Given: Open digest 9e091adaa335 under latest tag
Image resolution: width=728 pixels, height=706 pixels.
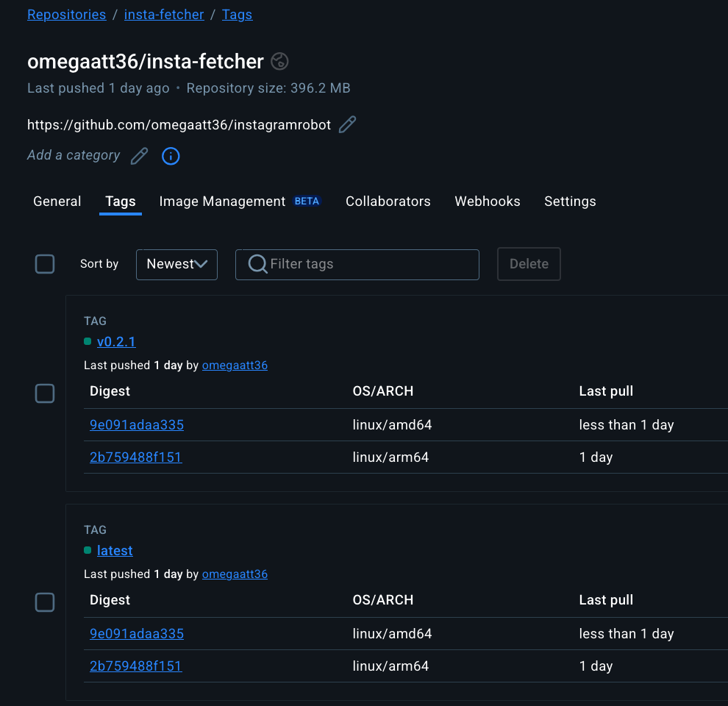Looking at the screenshot, I should pos(137,634).
